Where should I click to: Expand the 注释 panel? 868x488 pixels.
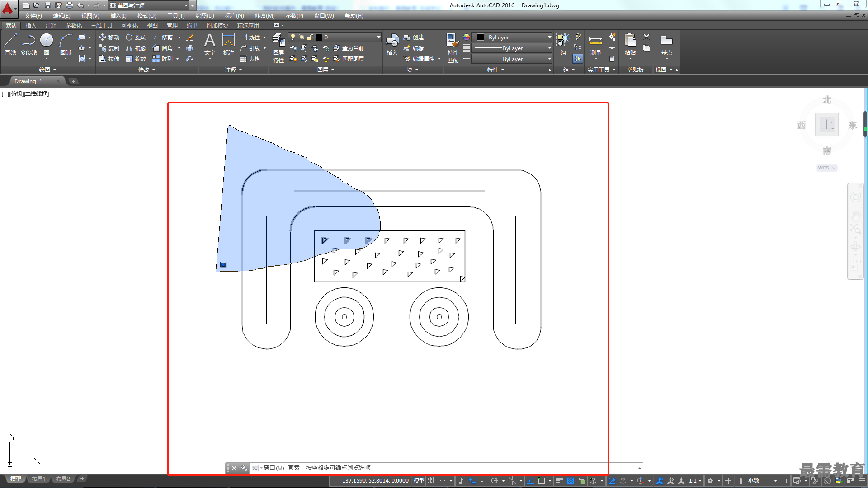click(234, 70)
